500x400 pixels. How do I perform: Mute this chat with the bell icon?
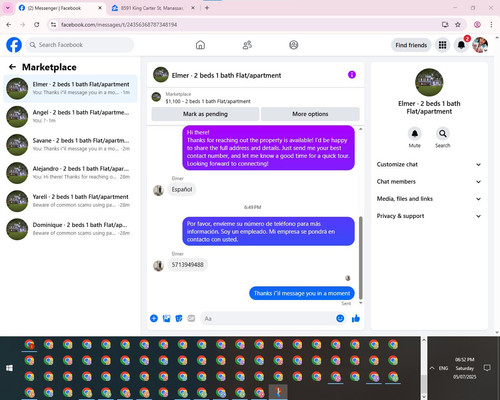414,134
